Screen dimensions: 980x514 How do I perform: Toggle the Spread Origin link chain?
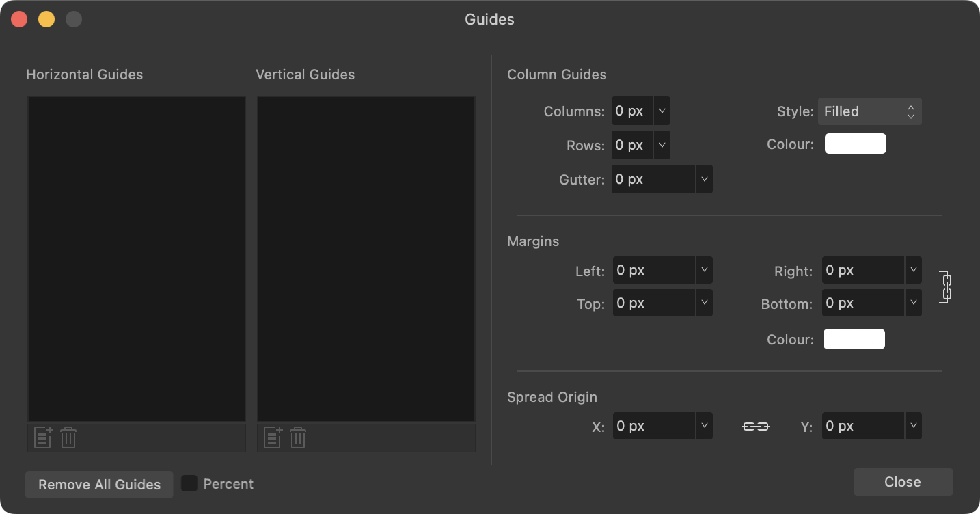pos(756,425)
